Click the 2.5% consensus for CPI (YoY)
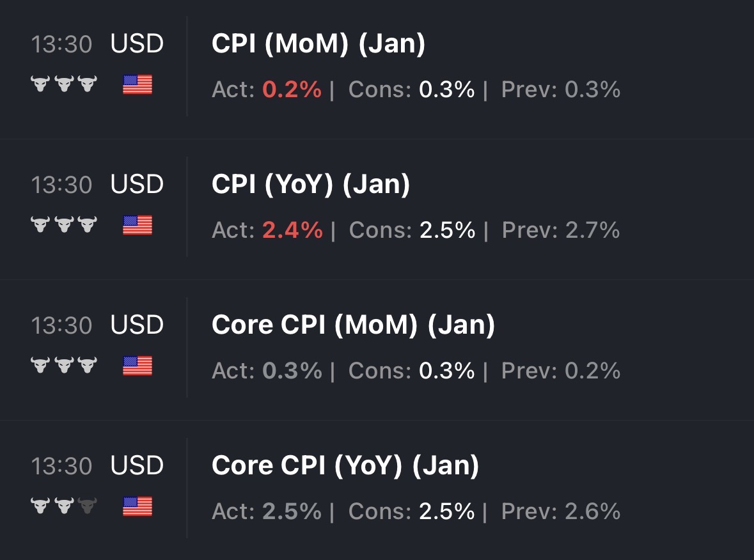Viewport: 754px width, 560px height. tap(447, 231)
